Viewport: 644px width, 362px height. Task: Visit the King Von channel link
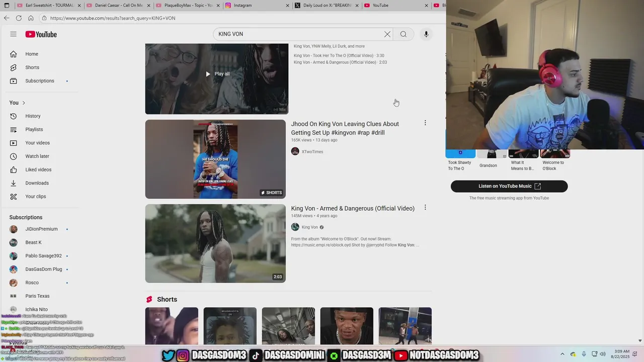click(310, 227)
